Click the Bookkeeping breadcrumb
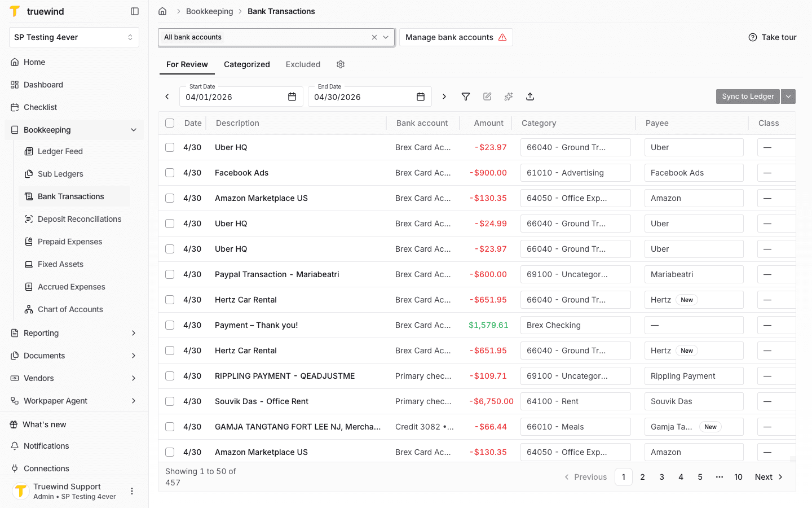 [209, 11]
